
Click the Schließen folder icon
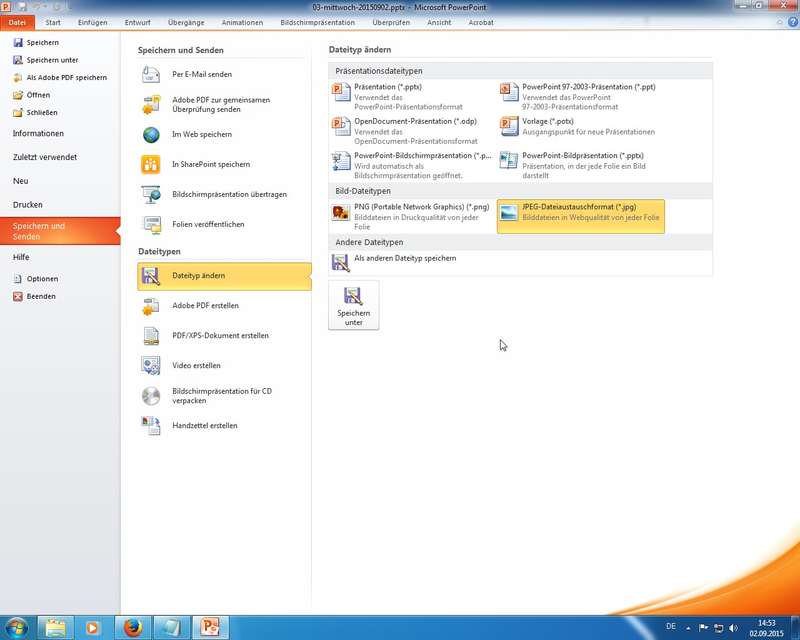coord(18,112)
